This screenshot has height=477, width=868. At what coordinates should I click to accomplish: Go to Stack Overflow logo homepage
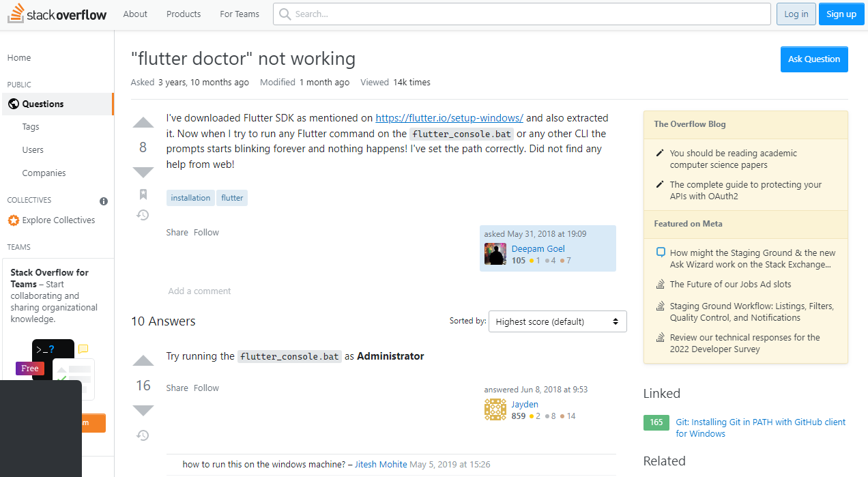click(57, 14)
